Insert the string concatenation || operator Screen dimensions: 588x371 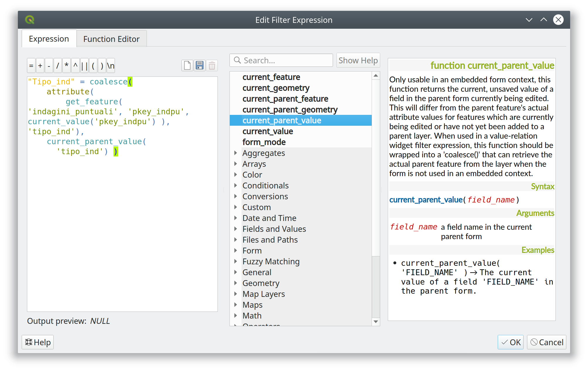[84, 66]
